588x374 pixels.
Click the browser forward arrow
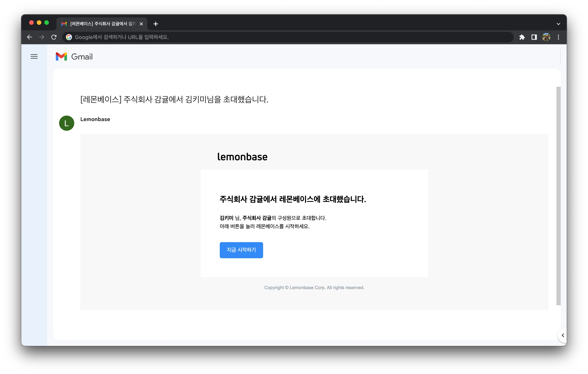[x=42, y=37]
